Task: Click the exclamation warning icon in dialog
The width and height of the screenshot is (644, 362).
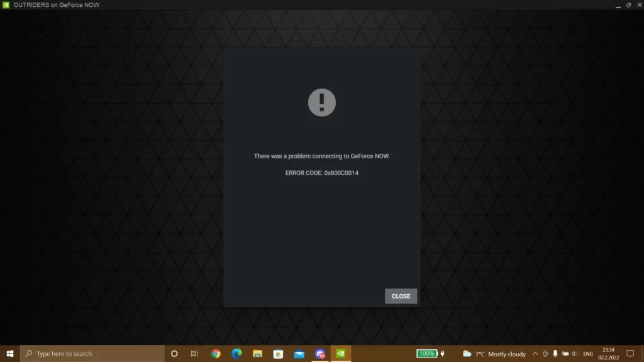Action: (x=322, y=102)
